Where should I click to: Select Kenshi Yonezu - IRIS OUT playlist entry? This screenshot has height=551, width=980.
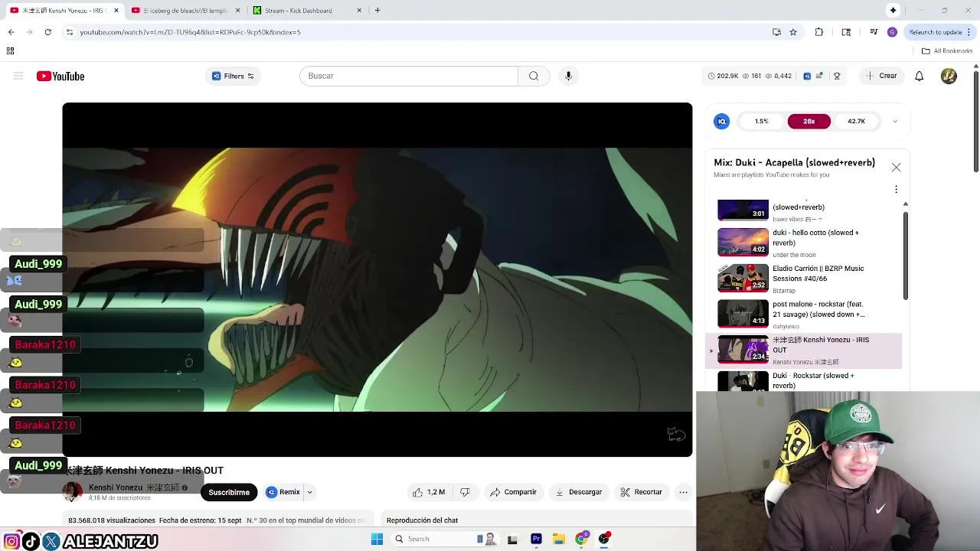[804, 350]
